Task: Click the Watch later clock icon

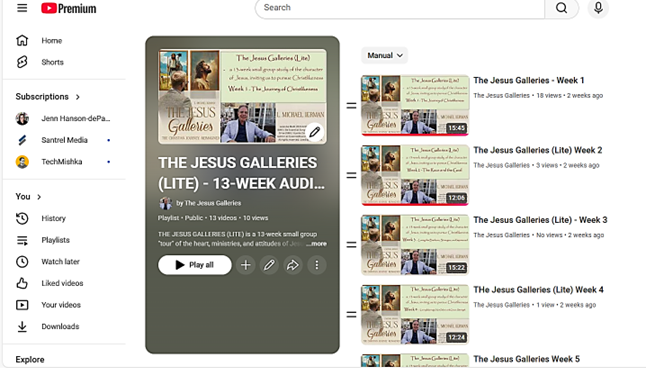Action: pos(22,262)
